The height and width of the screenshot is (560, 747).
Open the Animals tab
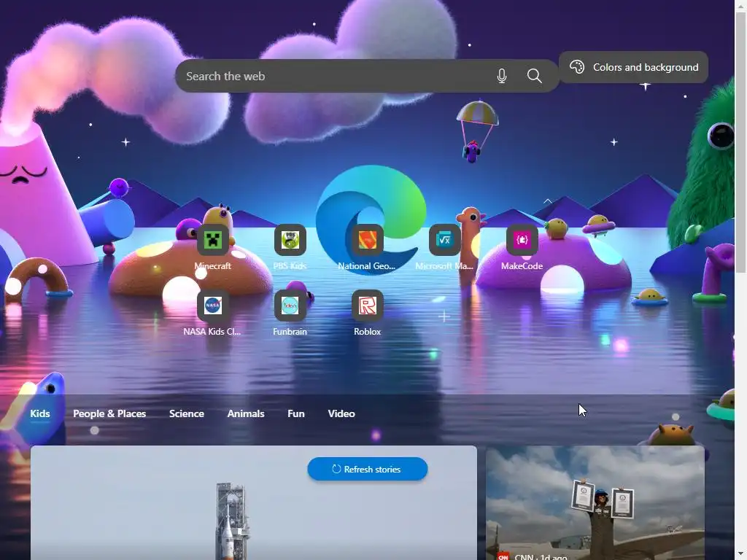point(246,413)
